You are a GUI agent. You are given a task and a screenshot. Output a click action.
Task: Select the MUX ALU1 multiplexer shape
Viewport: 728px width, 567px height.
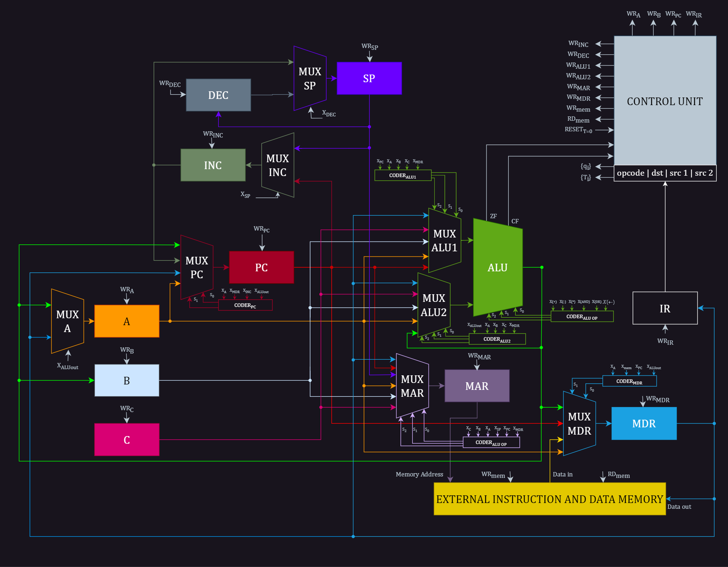[444, 240]
